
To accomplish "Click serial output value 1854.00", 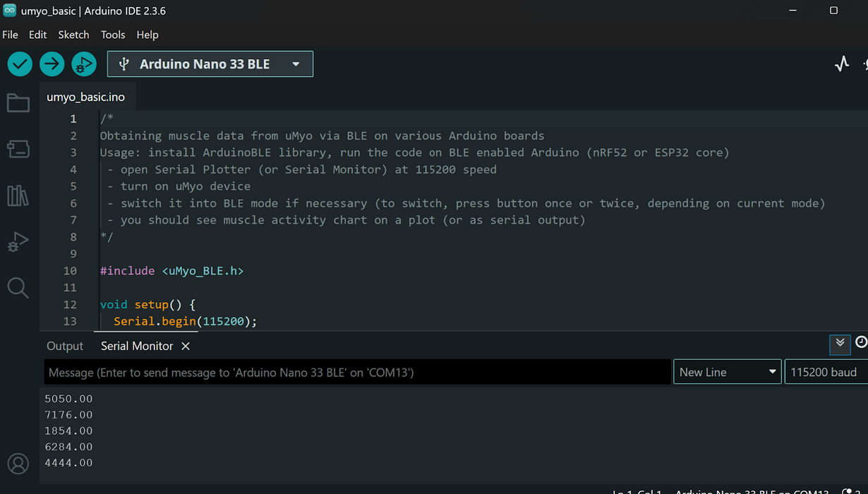I will 68,431.
